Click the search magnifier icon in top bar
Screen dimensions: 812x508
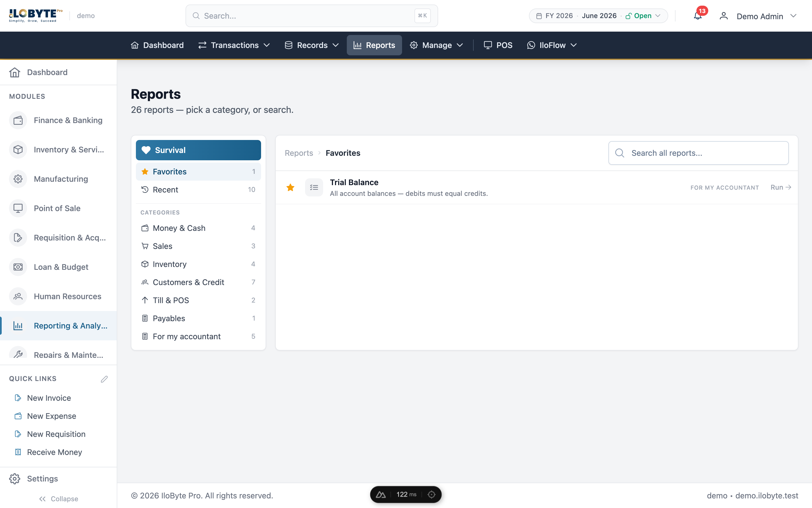[196, 16]
